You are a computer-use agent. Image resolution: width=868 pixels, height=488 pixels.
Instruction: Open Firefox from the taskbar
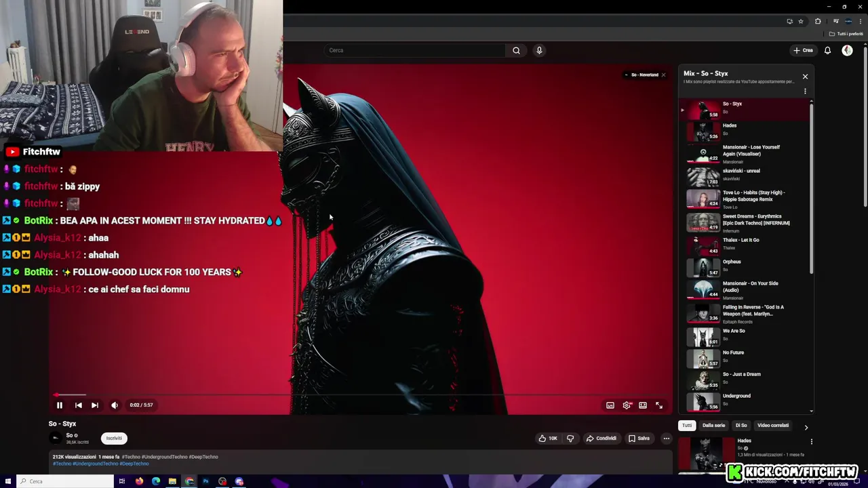pyautogui.click(x=140, y=481)
